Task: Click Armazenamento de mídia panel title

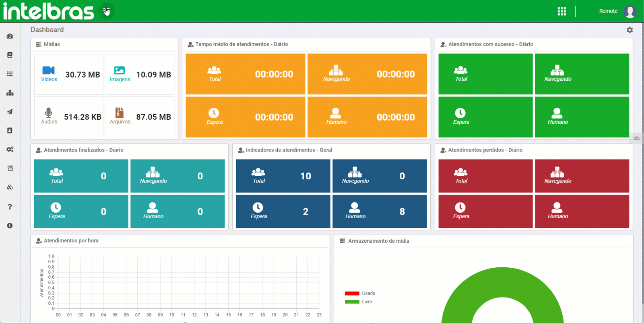Action: pyautogui.click(x=379, y=241)
